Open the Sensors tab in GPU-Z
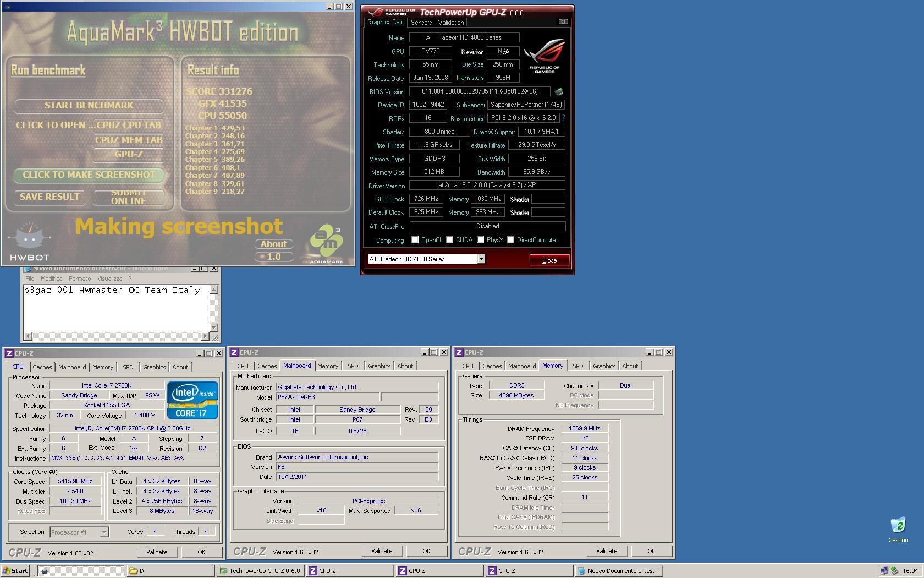The image size is (924, 578). point(421,23)
